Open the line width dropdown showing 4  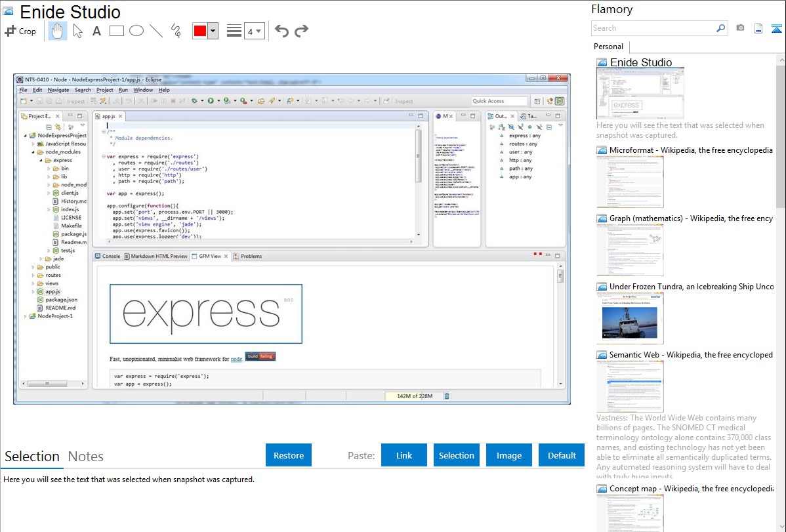254,31
